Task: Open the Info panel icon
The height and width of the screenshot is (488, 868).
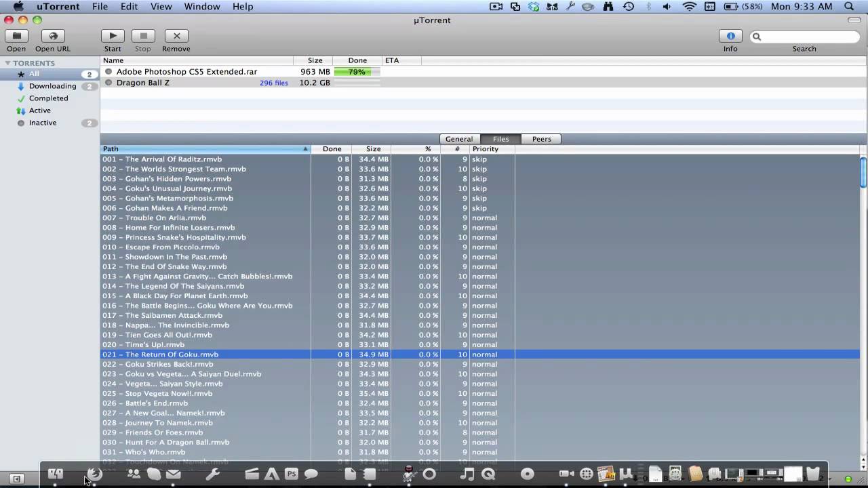Action: pyautogui.click(x=730, y=36)
